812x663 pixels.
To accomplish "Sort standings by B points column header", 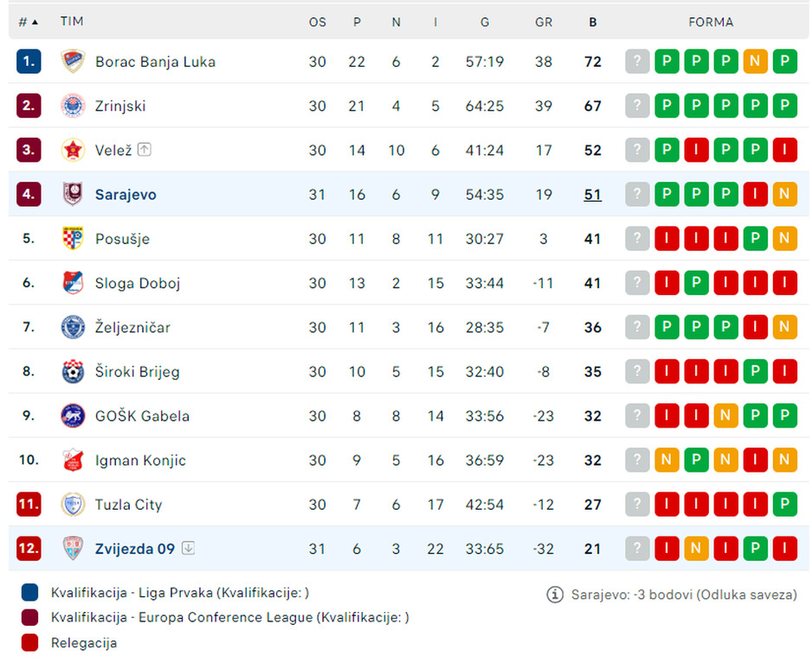I will [592, 23].
